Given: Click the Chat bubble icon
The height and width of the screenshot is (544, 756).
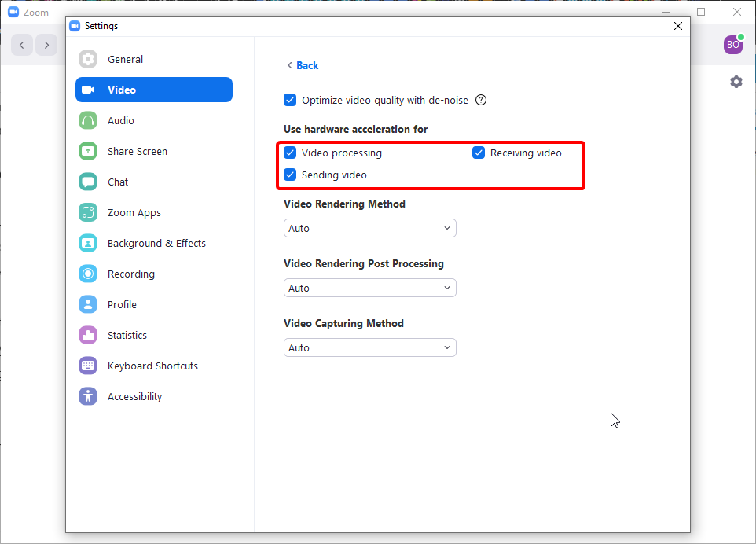Looking at the screenshot, I should click(x=88, y=182).
